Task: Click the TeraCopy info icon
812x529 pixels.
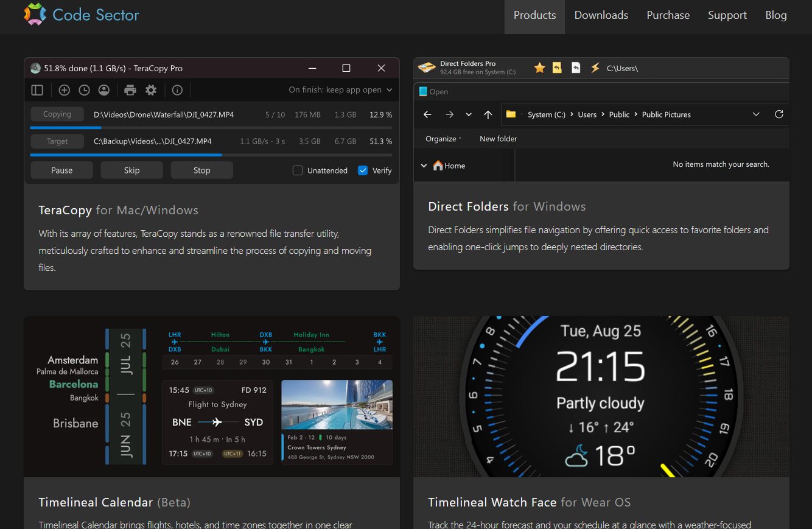Action: 177,90
